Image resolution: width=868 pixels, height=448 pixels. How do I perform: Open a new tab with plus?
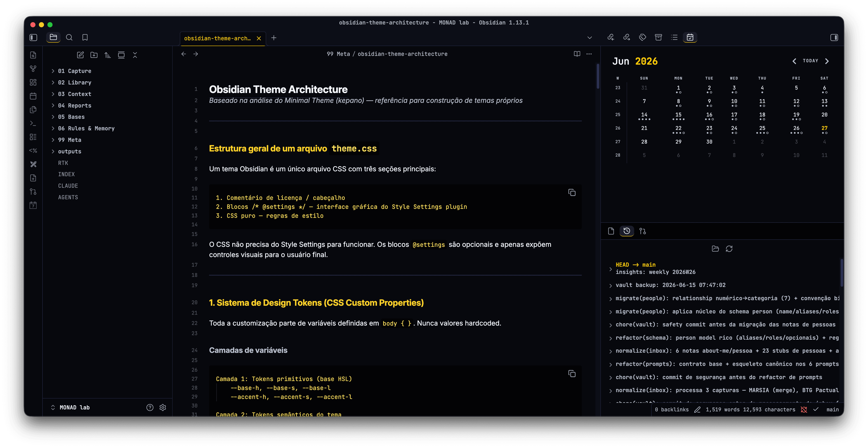click(274, 38)
